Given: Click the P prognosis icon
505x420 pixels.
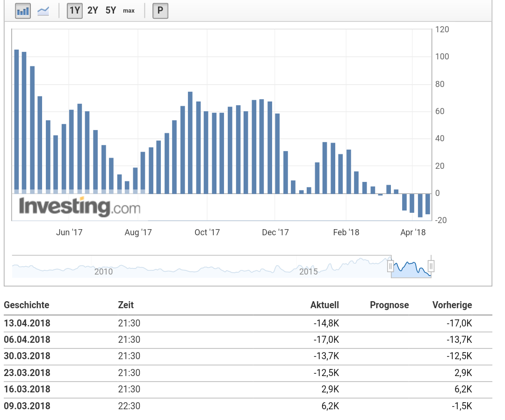Looking at the screenshot, I should [160, 10].
